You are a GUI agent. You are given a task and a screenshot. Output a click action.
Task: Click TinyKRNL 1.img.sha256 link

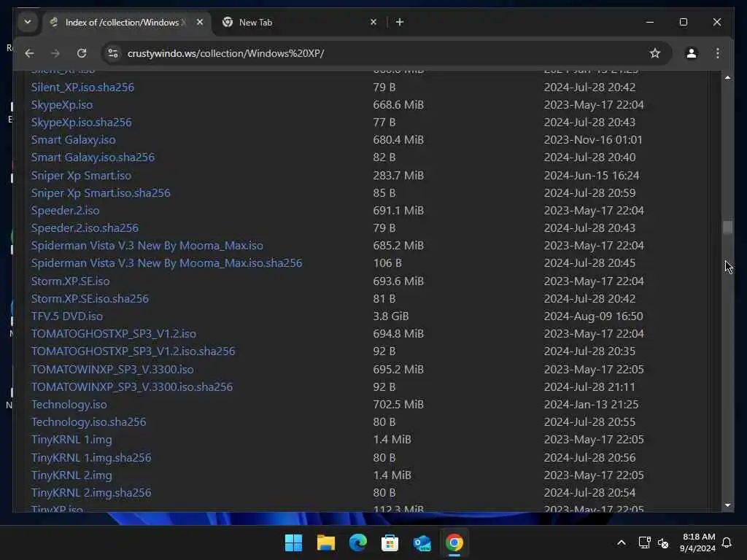click(91, 458)
